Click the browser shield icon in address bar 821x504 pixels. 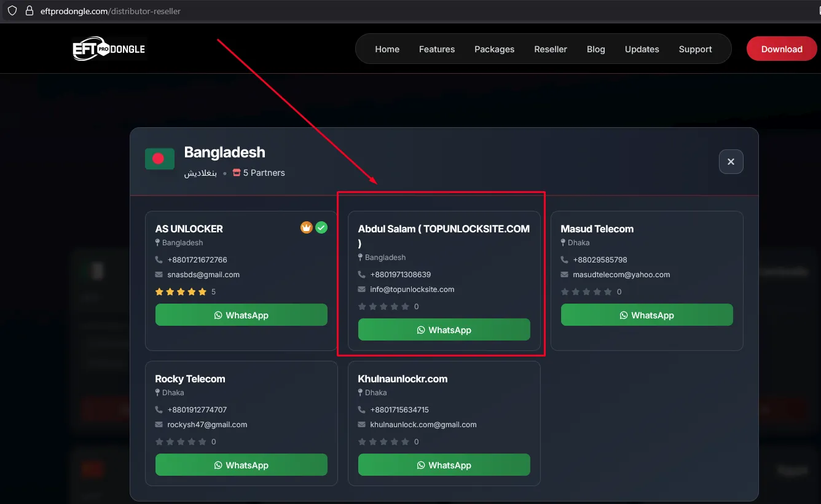(12, 11)
